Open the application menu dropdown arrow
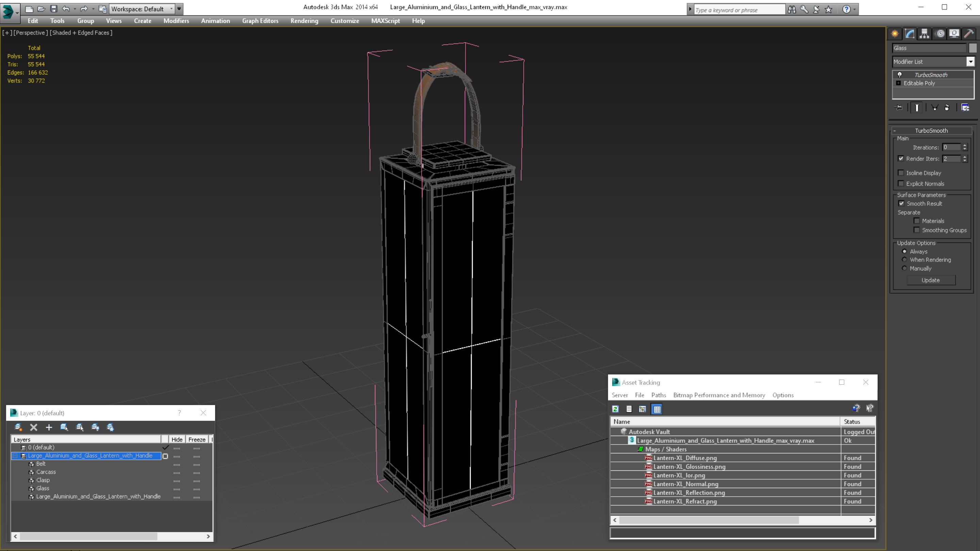This screenshot has height=551, width=980. [17, 13]
